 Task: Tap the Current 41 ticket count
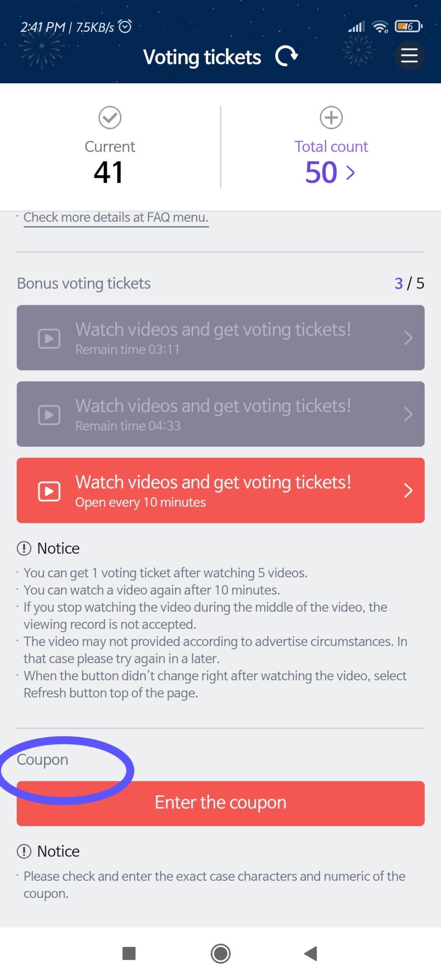coord(108,172)
